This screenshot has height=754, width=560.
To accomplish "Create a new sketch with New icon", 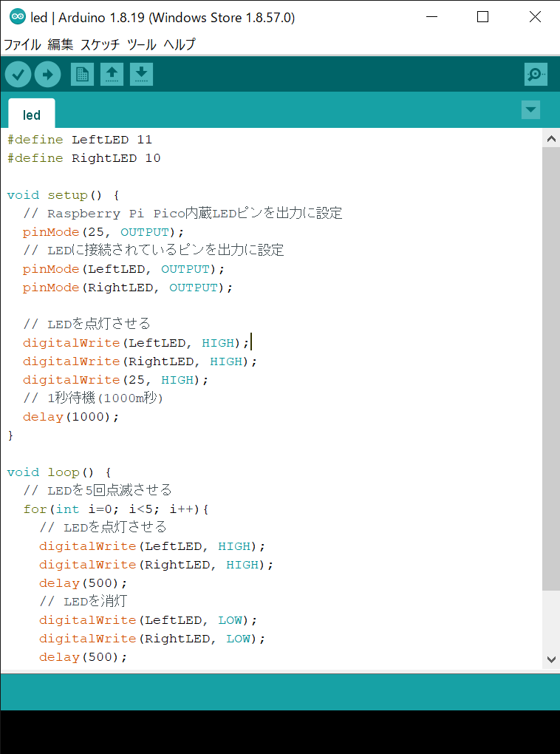I will click(x=82, y=75).
